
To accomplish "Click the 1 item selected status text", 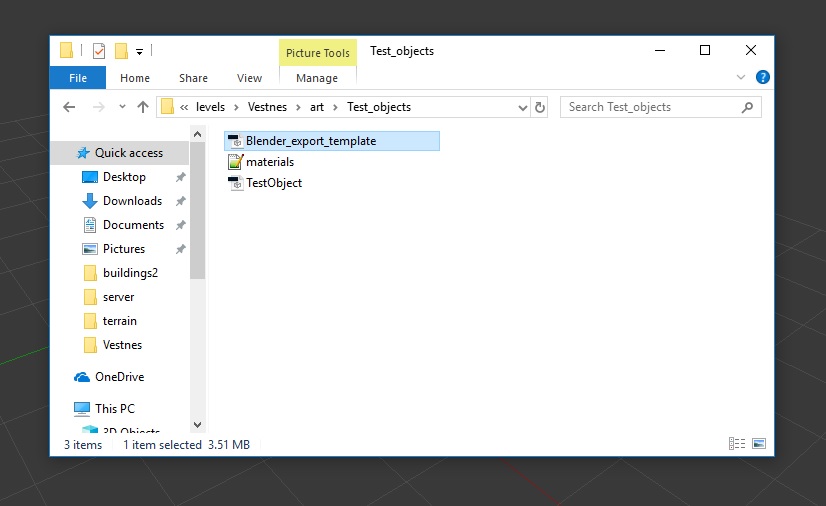I will point(162,445).
